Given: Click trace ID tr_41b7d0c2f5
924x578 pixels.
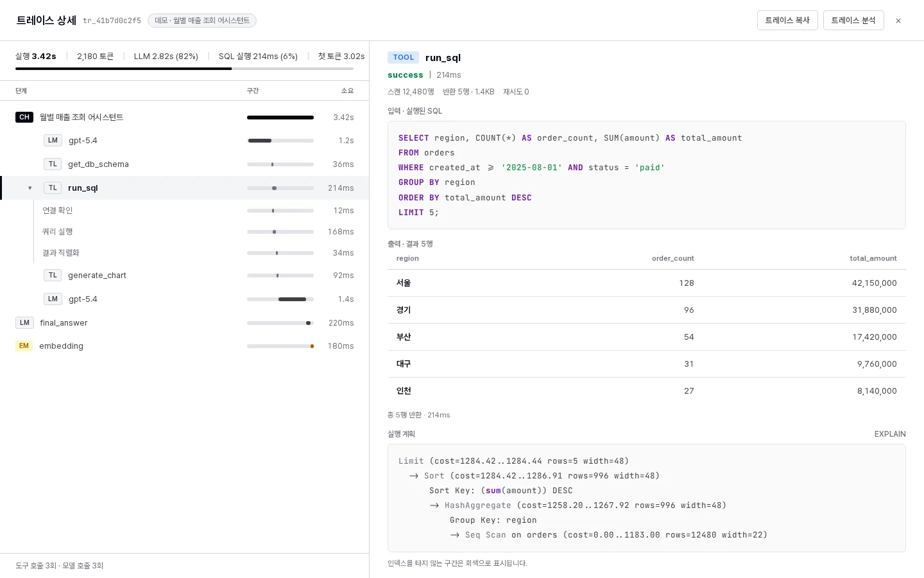Looking at the screenshot, I should pos(112,21).
